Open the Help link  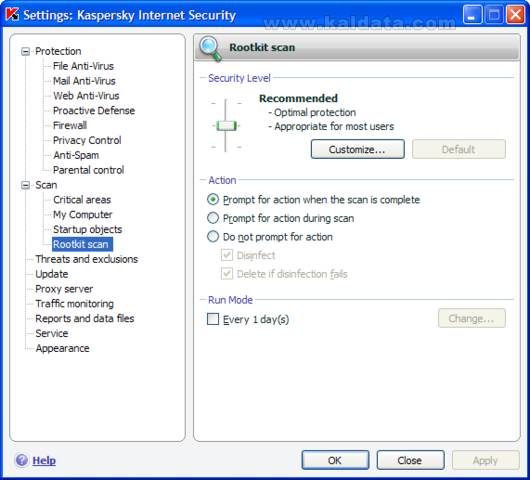click(x=44, y=460)
